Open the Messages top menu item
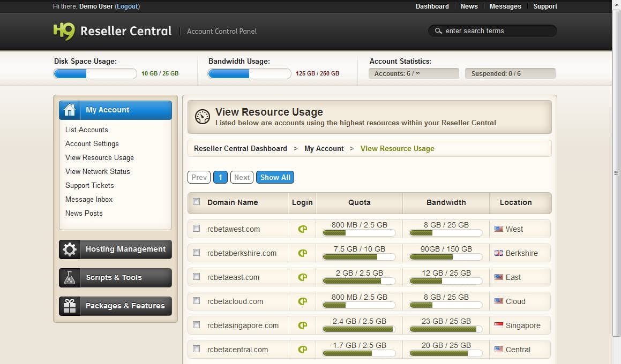The width and height of the screenshot is (621, 364). click(505, 6)
